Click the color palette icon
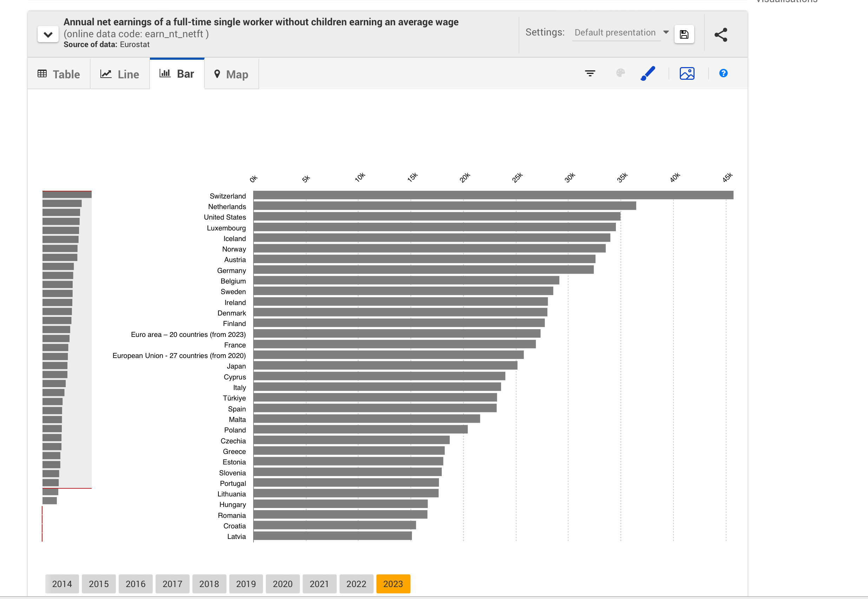 pyautogui.click(x=620, y=73)
